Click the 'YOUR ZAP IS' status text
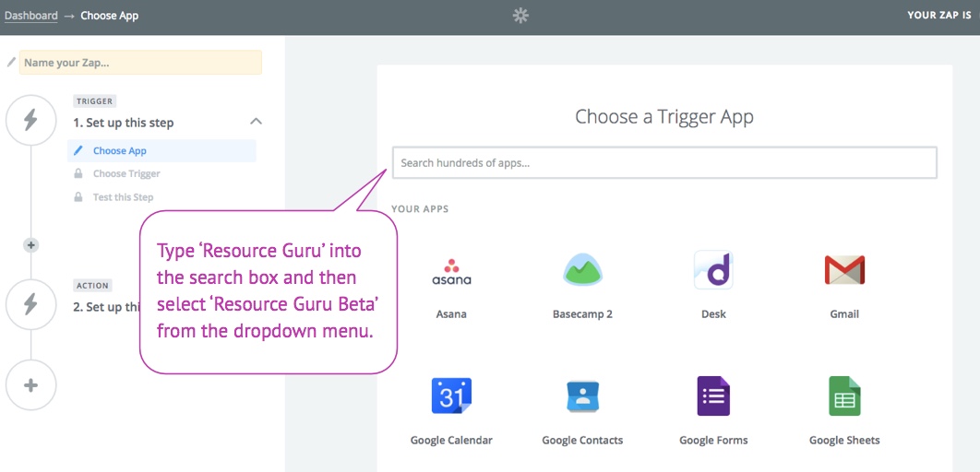 [939, 16]
